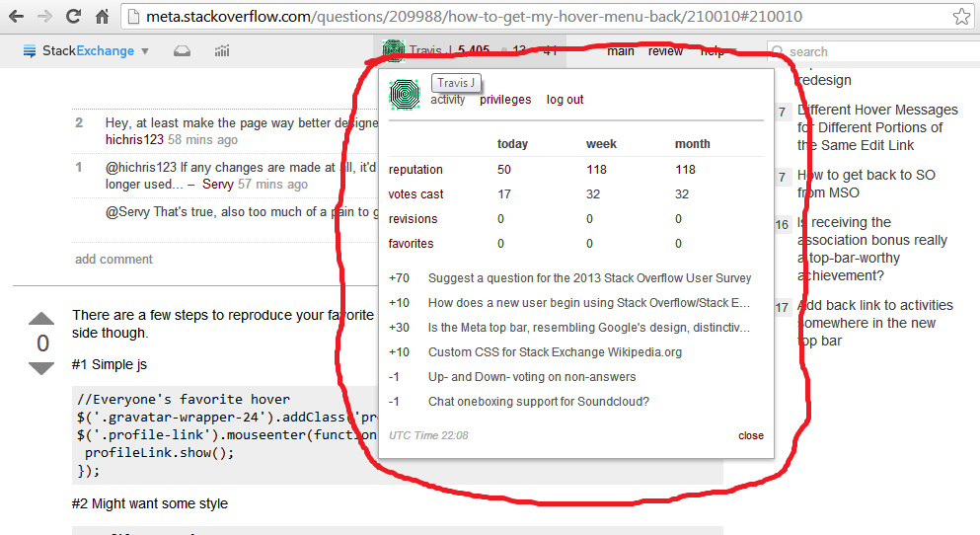
Task: Click the answer vote count 0
Action: pos(41,344)
